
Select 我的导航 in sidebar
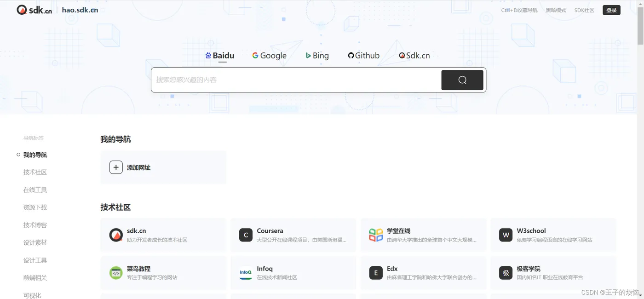point(35,155)
